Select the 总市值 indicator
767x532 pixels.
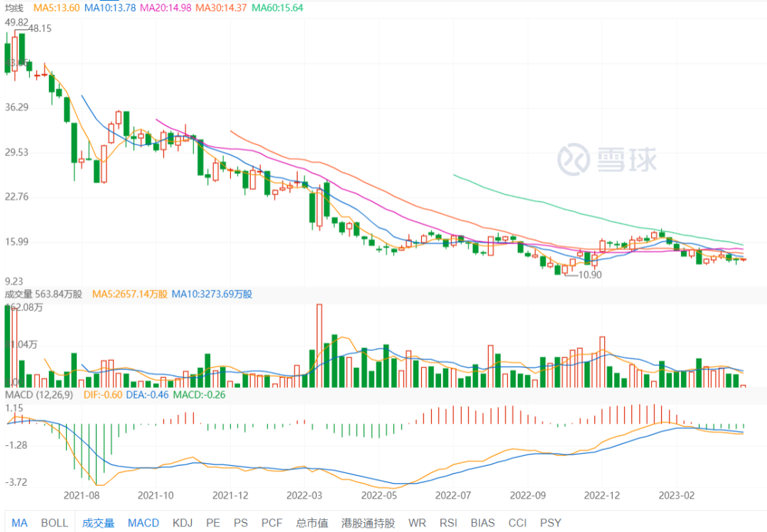(x=311, y=523)
